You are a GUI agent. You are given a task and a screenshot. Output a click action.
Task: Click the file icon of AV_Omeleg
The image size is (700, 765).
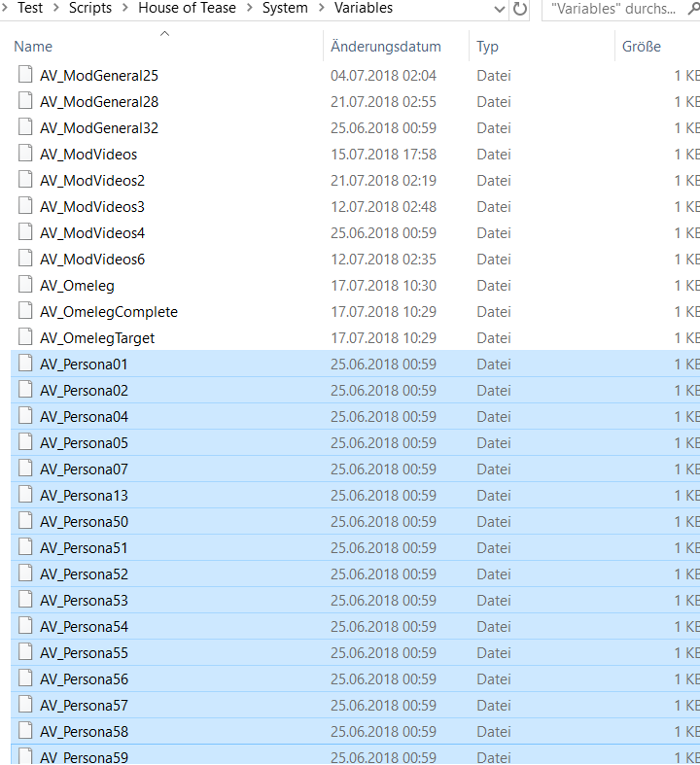coord(25,285)
